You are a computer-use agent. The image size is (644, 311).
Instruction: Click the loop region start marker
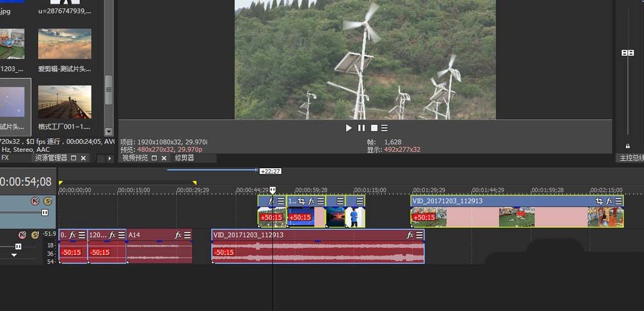tap(61, 183)
